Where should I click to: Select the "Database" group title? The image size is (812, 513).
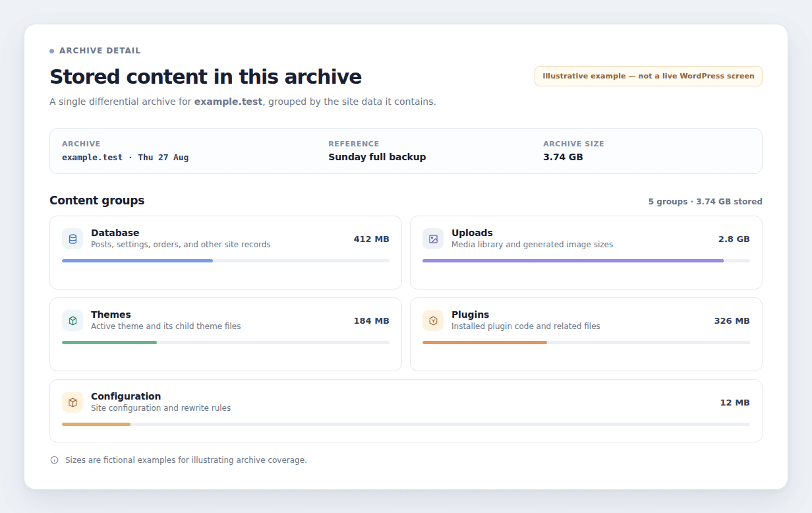(x=115, y=233)
